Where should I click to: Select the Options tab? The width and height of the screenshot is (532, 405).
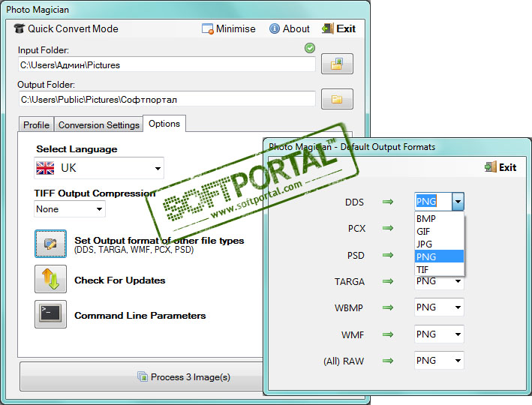click(164, 124)
